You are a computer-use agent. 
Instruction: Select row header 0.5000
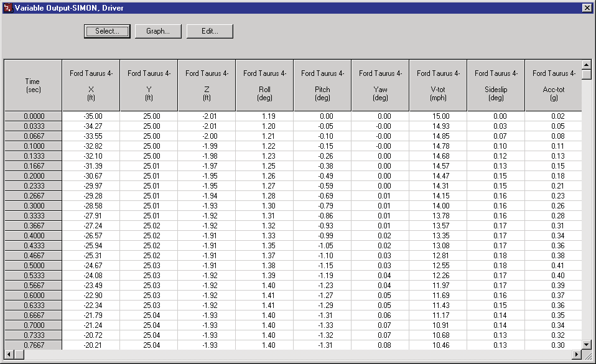click(33, 266)
